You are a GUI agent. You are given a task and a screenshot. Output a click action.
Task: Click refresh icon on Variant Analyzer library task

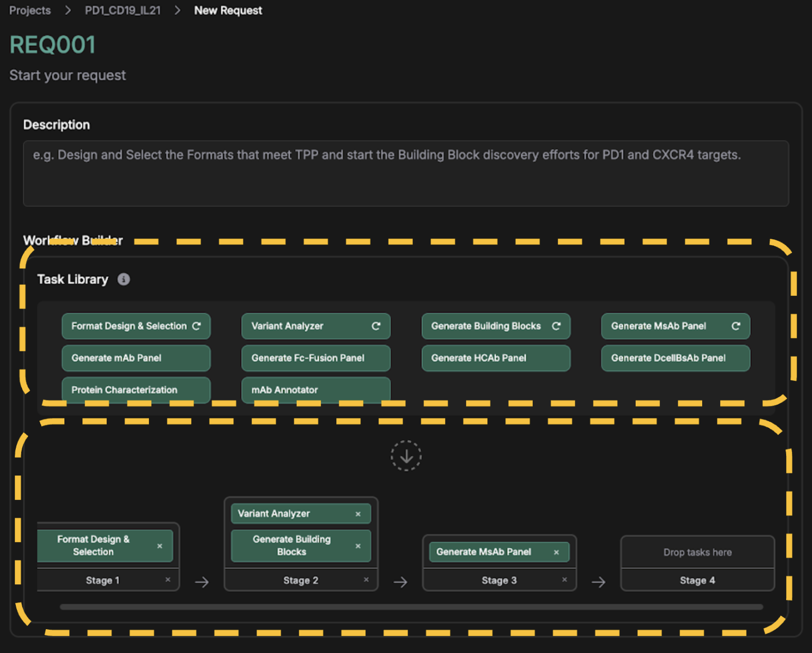click(376, 326)
